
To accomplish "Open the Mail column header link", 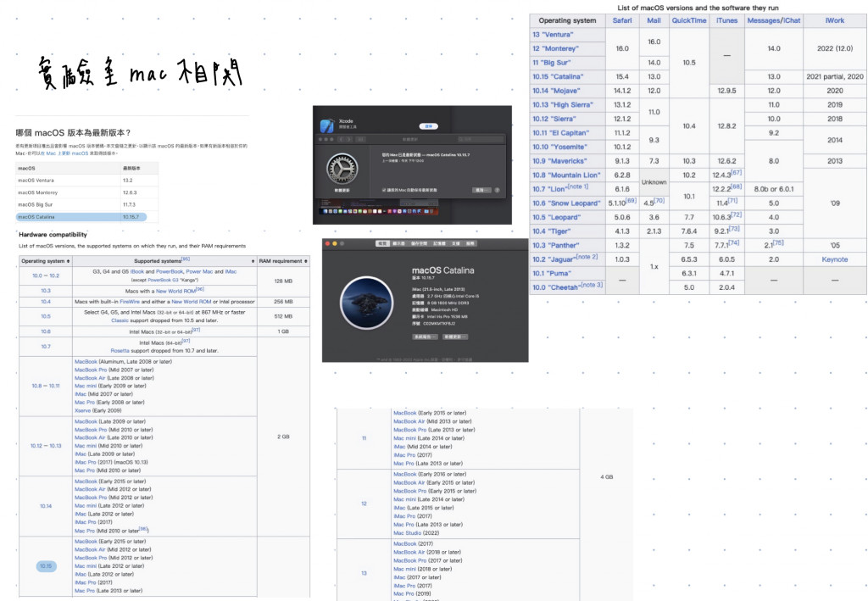I will pyautogui.click(x=654, y=20).
